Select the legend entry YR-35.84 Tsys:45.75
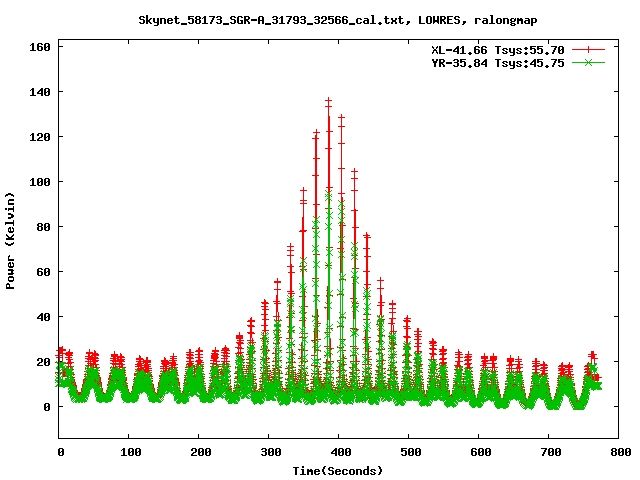640x480 pixels. pyautogui.click(x=498, y=63)
